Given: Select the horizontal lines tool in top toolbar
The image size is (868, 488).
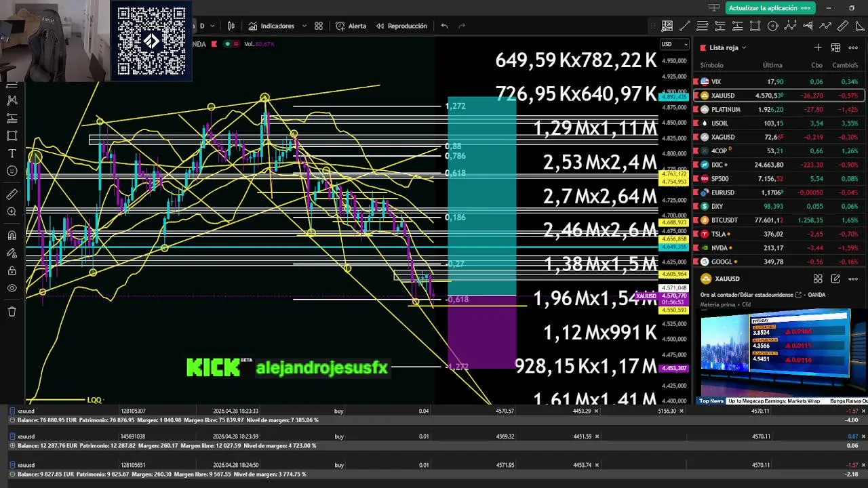Looking at the screenshot, I should 703,26.
